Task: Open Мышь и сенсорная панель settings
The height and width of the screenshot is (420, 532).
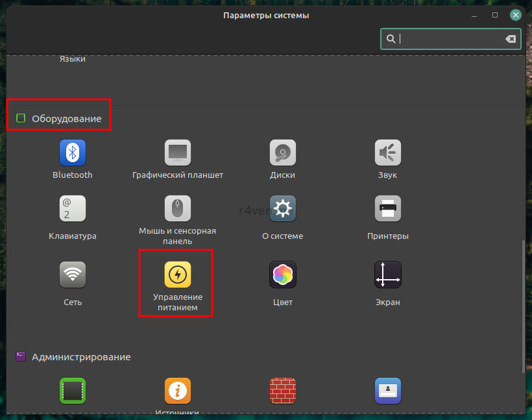Action: (x=177, y=209)
